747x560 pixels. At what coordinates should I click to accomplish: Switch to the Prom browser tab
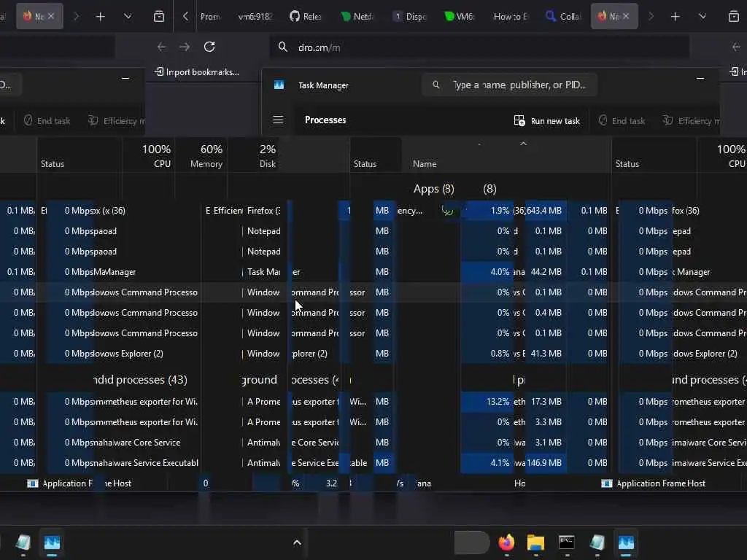coord(209,17)
